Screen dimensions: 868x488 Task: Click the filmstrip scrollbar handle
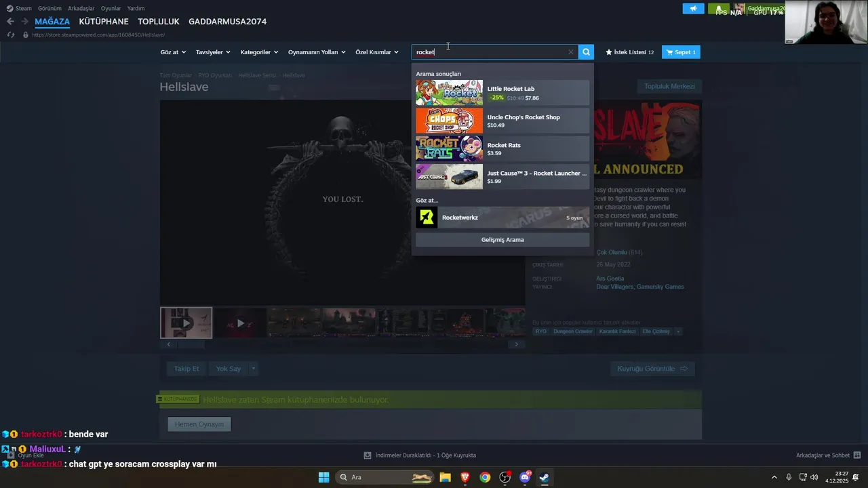(191, 344)
